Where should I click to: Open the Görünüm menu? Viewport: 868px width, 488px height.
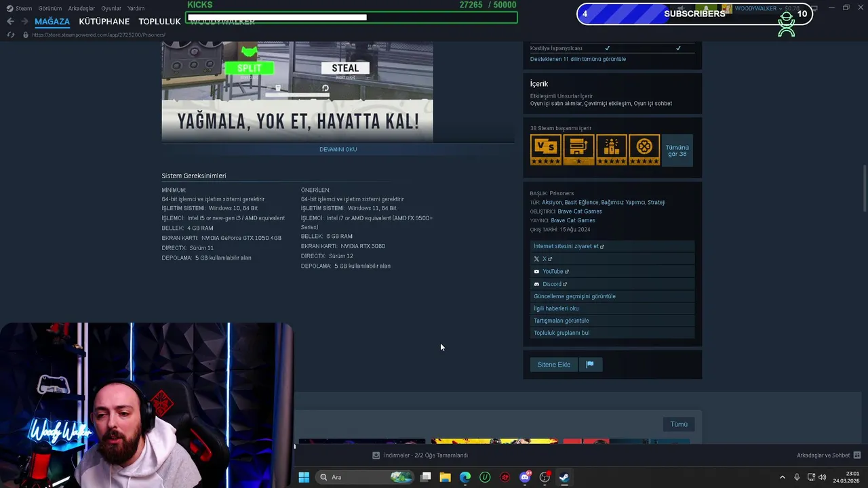(50, 8)
